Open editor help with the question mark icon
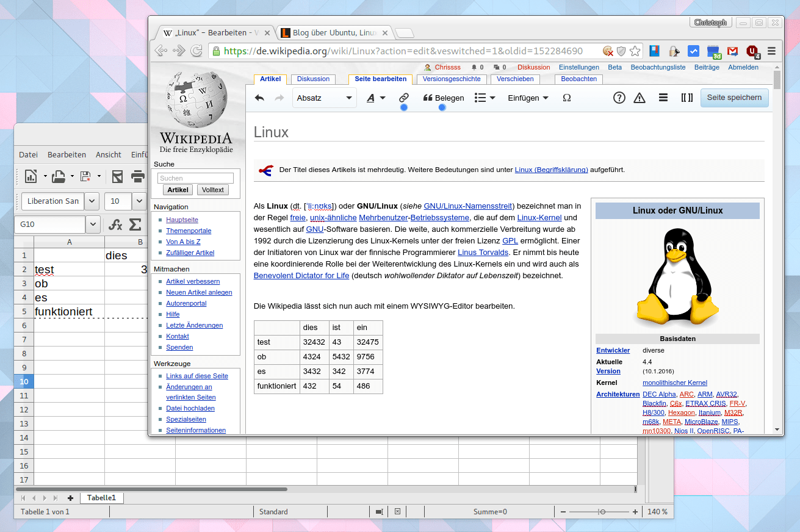The height and width of the screenshot is (532, 800). [619, 98]
